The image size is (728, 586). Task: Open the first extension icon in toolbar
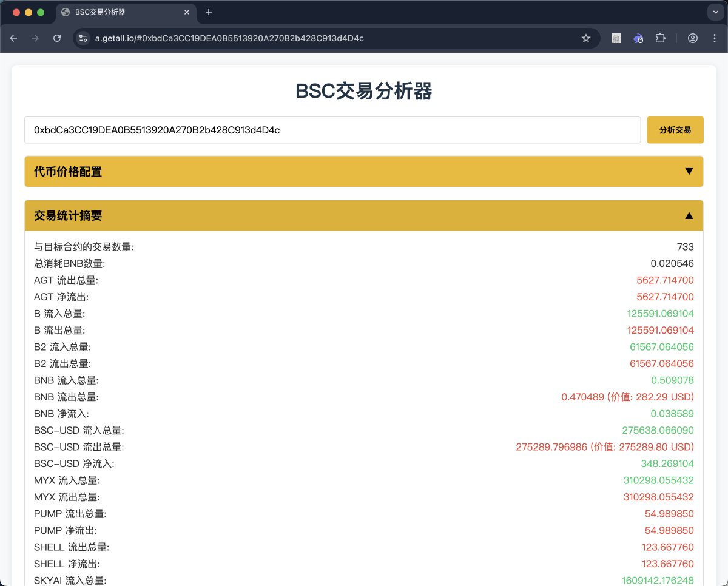pyautogui.click(x=616, y=38)
